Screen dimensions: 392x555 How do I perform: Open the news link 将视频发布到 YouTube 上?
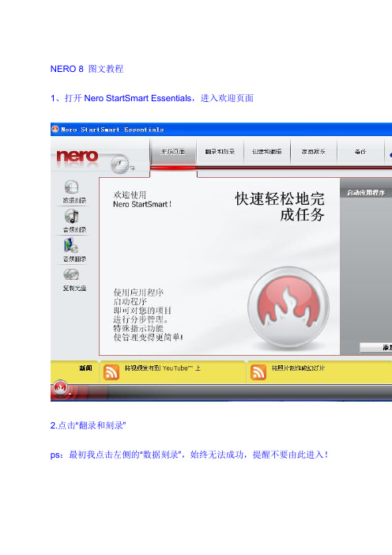pyautogui.click(x=162, y=368)
